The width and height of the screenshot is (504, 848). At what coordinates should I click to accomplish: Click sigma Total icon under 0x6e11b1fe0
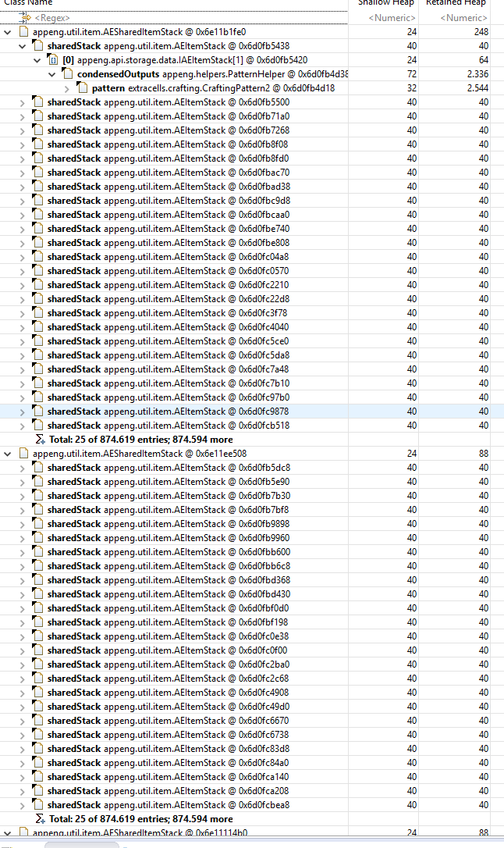point(40,440)
